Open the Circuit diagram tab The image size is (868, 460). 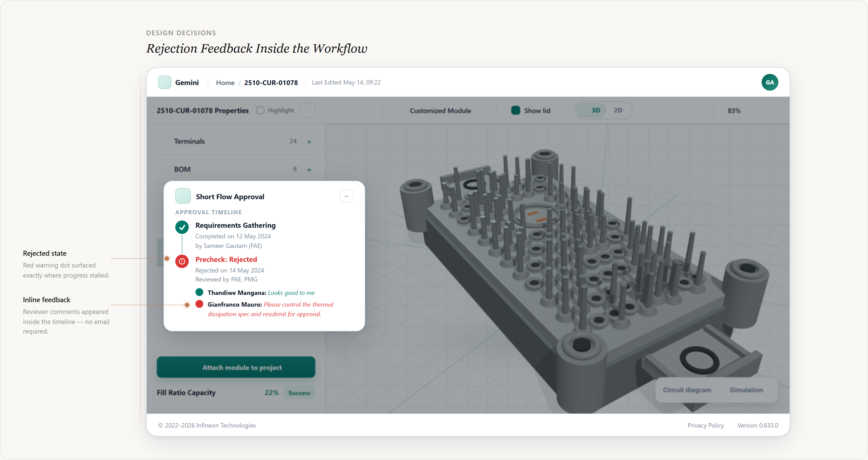tap(687, 390)
